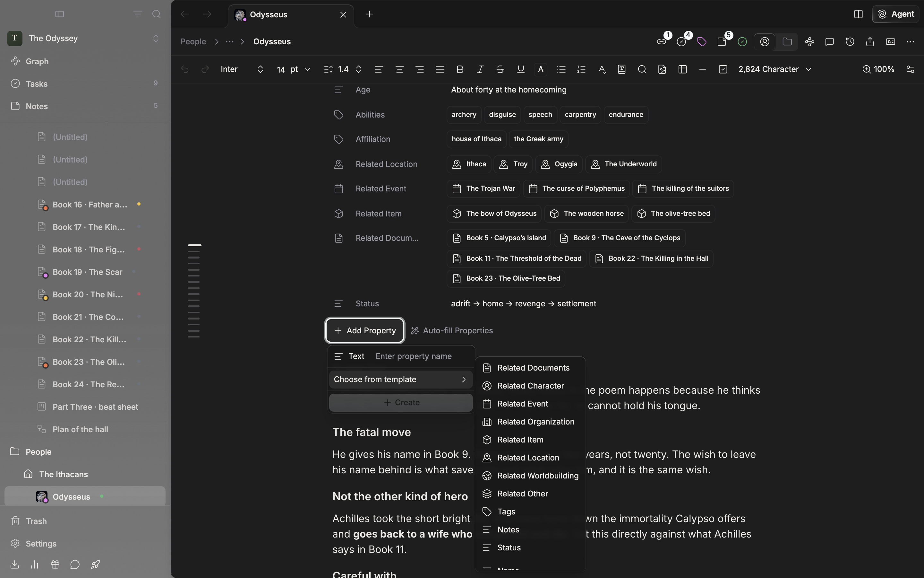924x578 pixels.
Task: Open the notes icon with badge 5
Action: pos(722,42)
